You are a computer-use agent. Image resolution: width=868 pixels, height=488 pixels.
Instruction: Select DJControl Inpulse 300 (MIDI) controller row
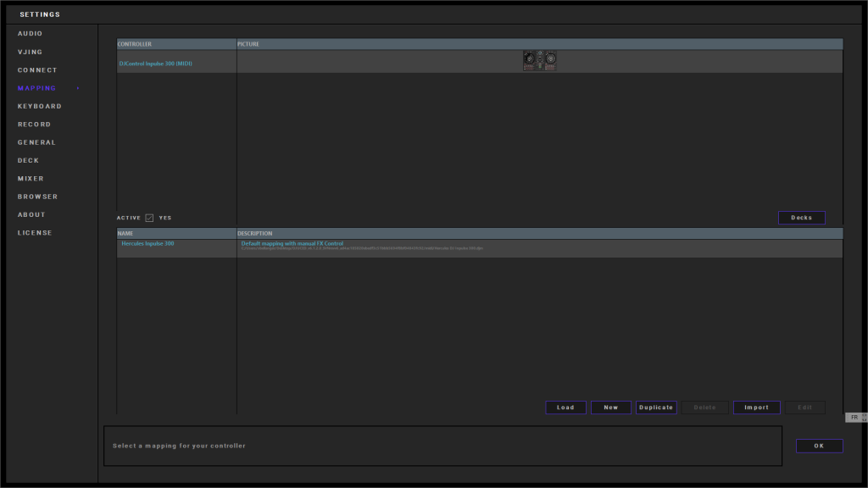156,63
